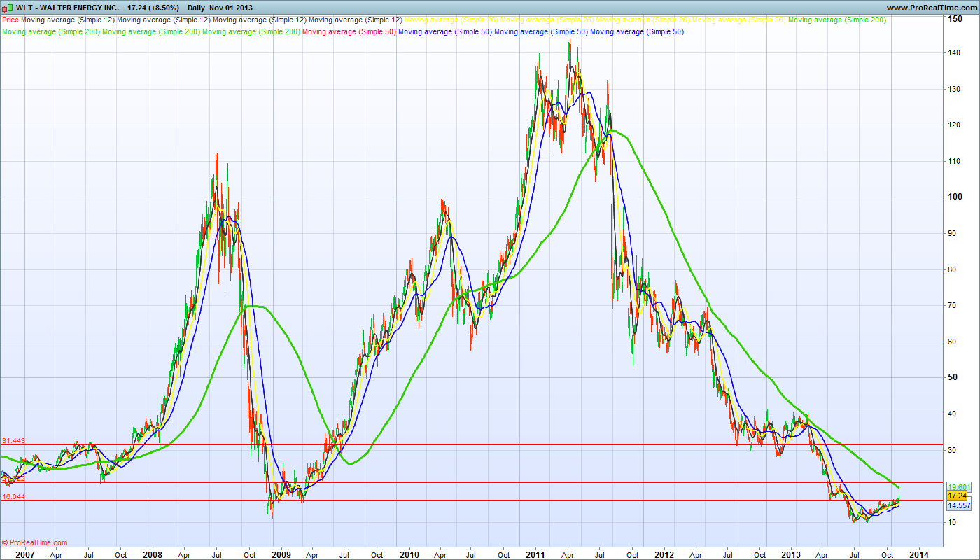
Task: Click the 2011 year label on time axis
Action: tap(536, 554)
